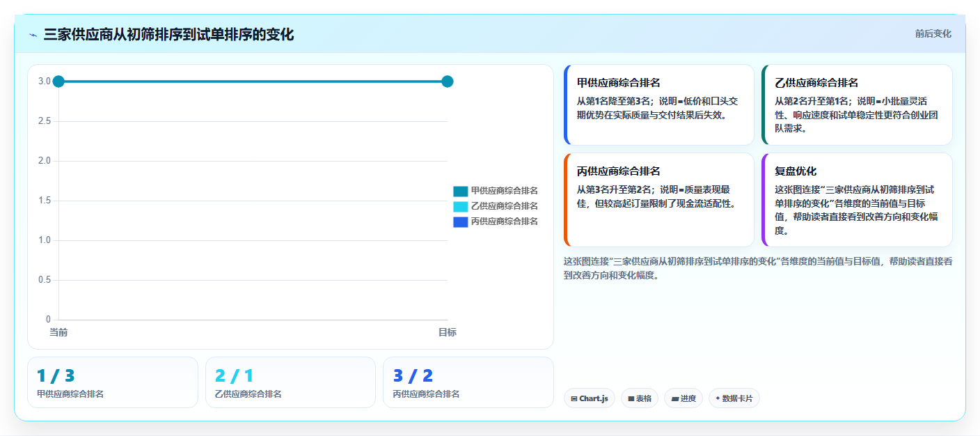Click the teal 甲供应商 legend color box
Viewport: 980px width, 436px height.
click(460, 191)
